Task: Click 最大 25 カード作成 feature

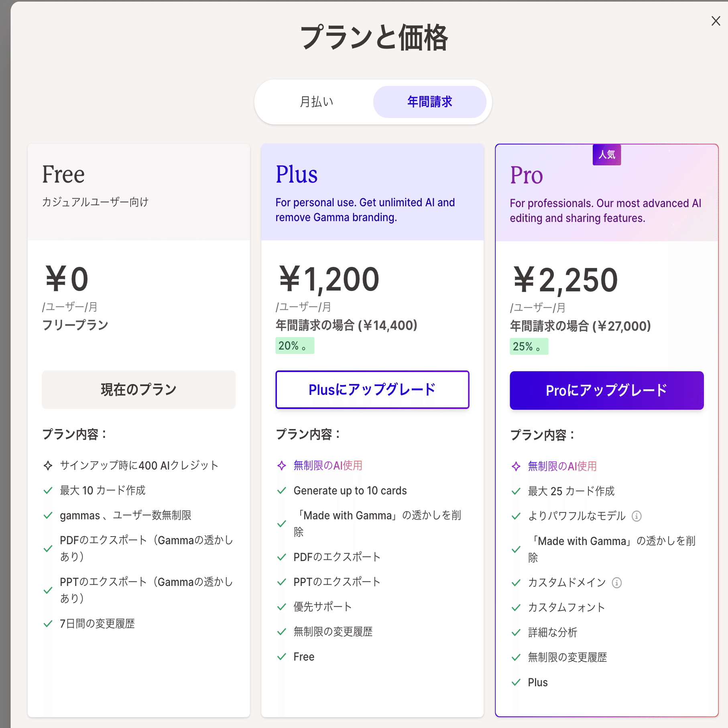Action: tap(571, 491)
